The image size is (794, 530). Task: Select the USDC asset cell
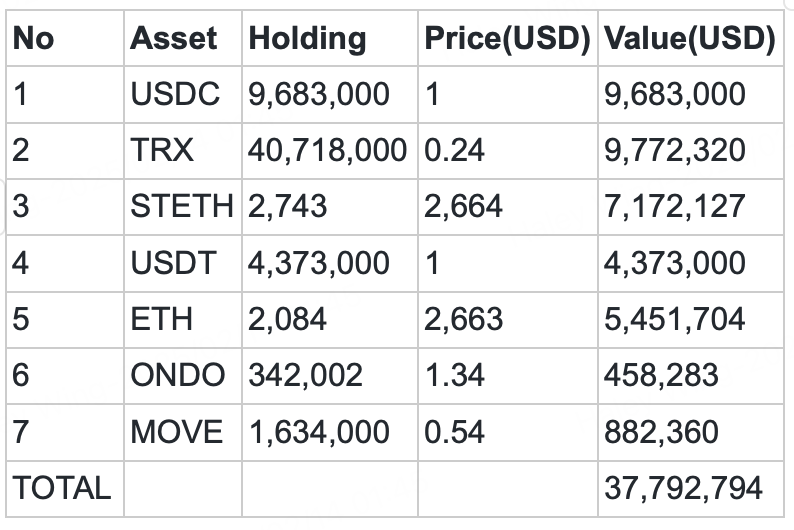click(x=174, y=95)
